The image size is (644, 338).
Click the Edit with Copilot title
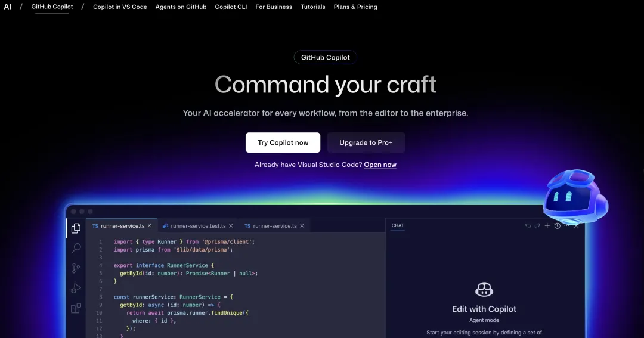pos(484,309)
